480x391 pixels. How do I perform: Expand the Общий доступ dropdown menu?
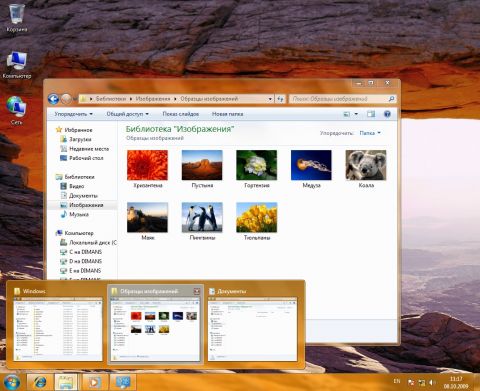coord(127,114)
